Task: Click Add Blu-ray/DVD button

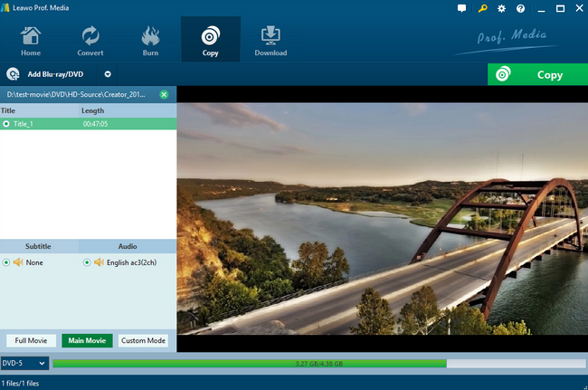Action: click(x=49, y=74)
